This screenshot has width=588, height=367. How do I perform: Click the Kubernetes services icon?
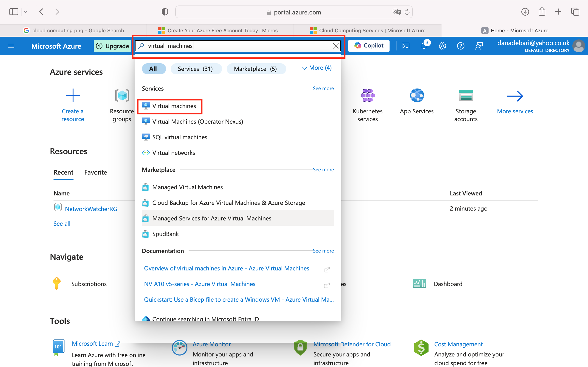coord(368,96)
